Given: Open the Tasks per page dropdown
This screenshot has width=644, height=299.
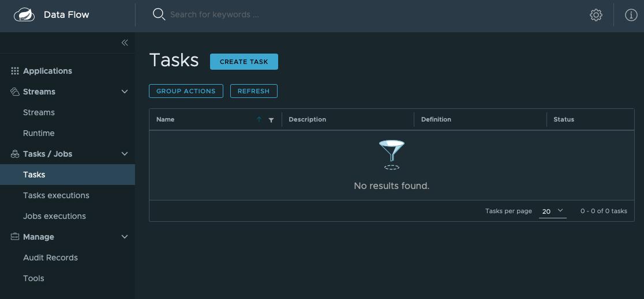Looking at the screenshot, I should (x=552, y=211).
